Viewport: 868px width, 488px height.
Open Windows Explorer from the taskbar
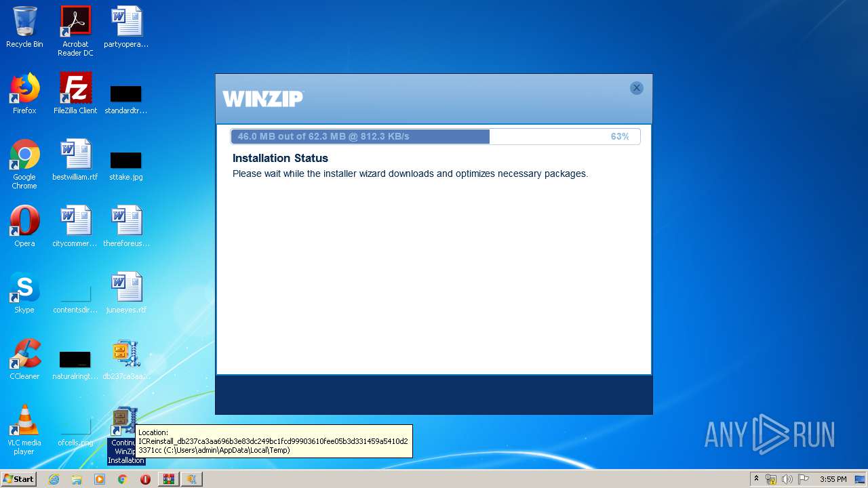click(77, 479)
